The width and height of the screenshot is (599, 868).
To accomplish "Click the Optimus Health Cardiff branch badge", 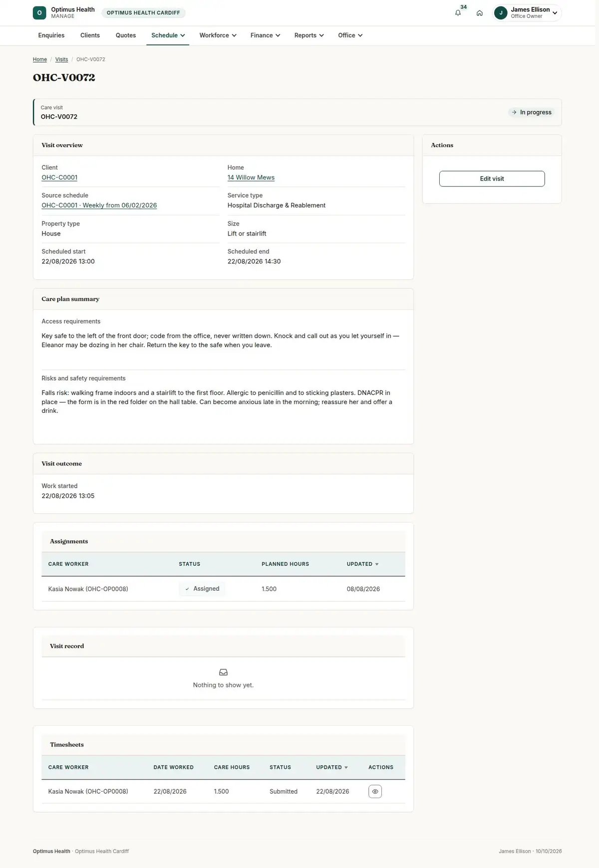I will pyautogui.click(x=143, y=13).
